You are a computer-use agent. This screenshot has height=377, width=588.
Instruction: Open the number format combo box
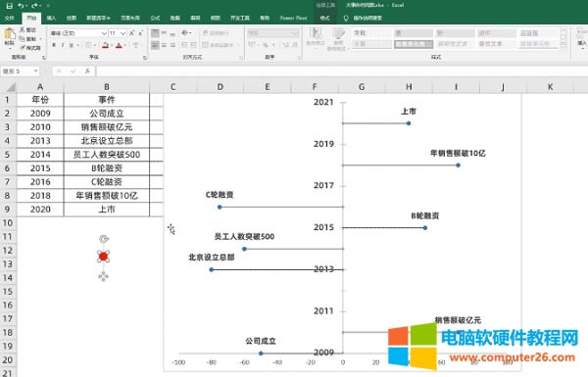point(272,33)
